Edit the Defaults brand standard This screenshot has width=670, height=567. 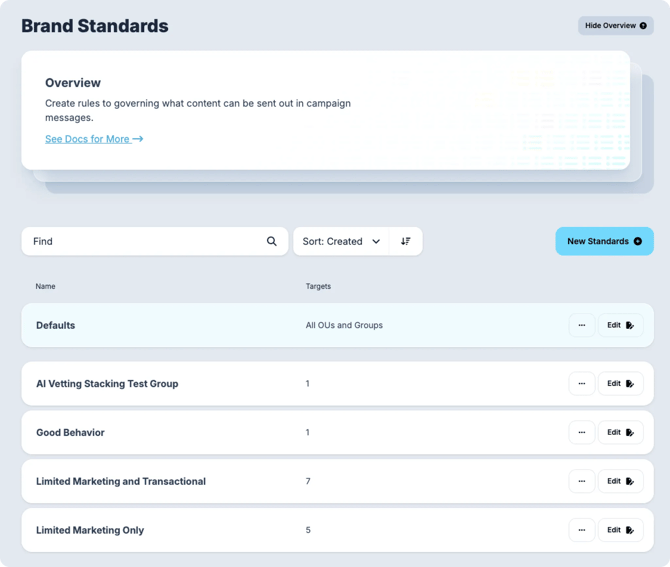(620, 325)
